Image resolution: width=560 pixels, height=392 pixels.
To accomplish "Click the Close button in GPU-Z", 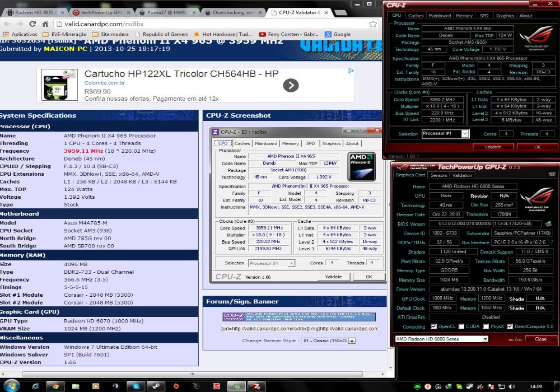I will (540, 339).
